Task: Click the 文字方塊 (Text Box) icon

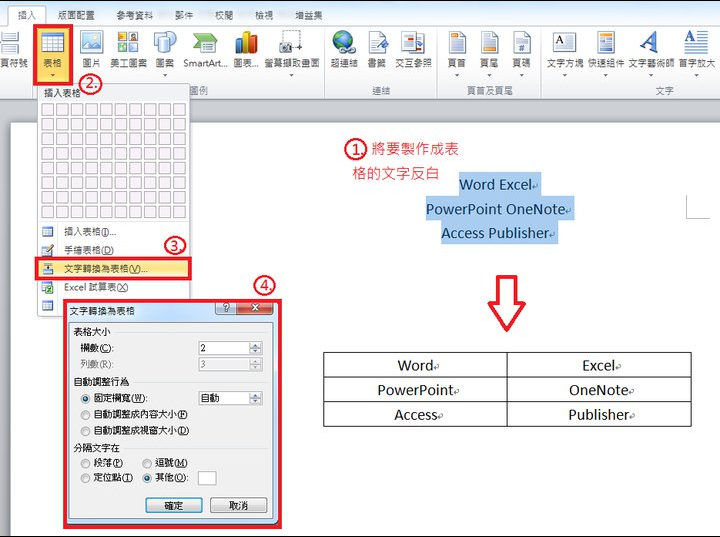Action: (x=564, y=42)
